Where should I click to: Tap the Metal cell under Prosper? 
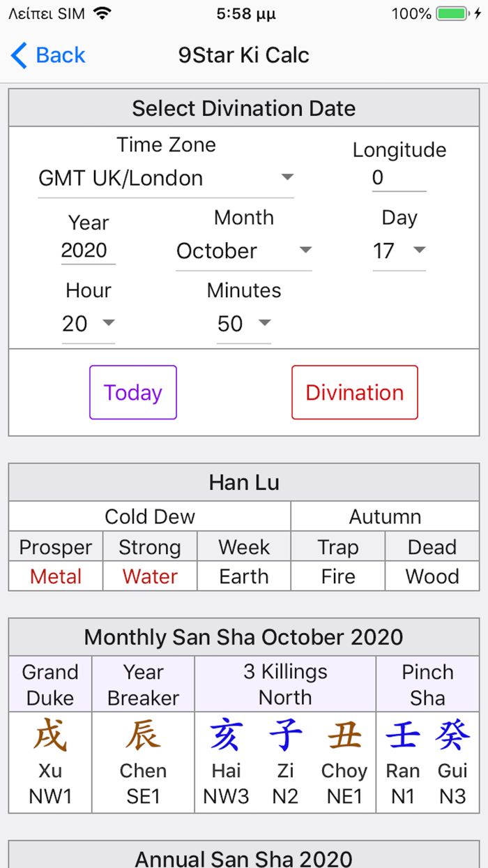pyautogui.click(x=55, y=576)
